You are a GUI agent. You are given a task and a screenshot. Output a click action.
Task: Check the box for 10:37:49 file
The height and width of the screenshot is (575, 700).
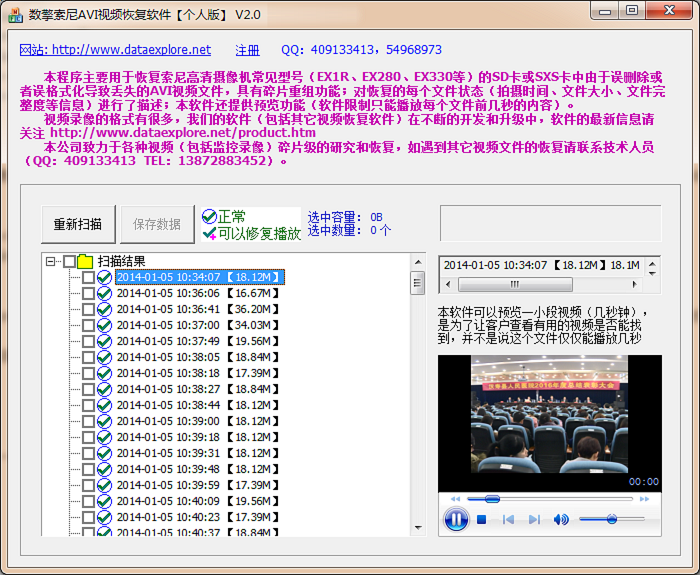click(88, 342)
